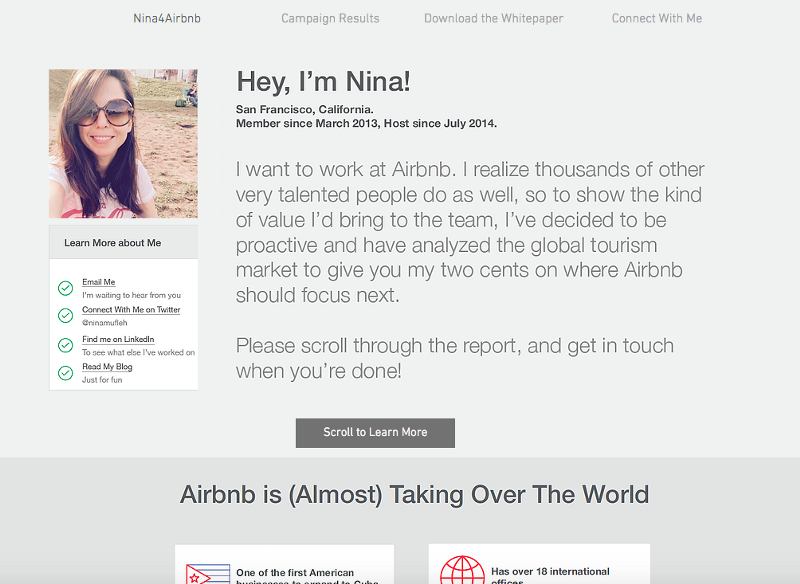Click the Hey, I'm Nina! heading
The height and width of the screenshot is (584, 800).
point(323,82)
